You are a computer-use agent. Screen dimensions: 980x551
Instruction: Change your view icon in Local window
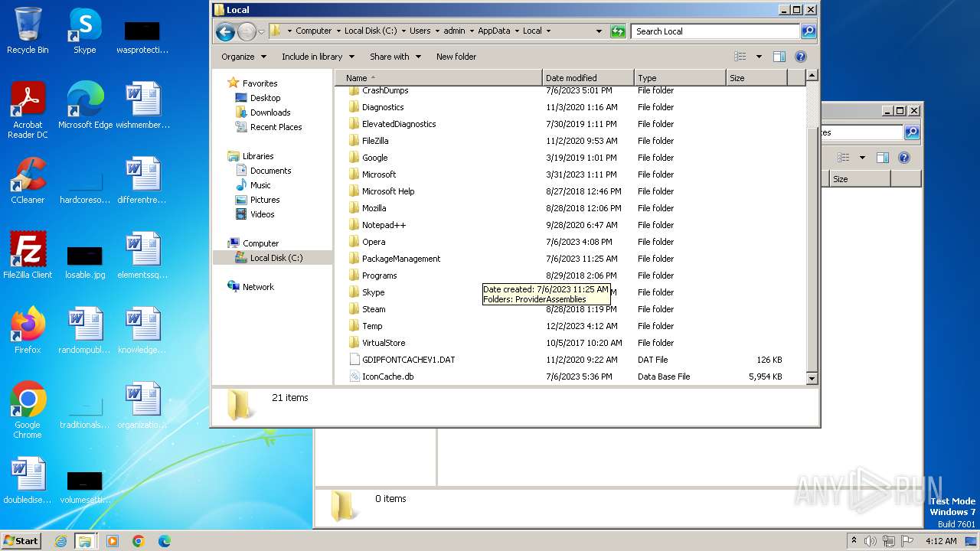[740, 57]
